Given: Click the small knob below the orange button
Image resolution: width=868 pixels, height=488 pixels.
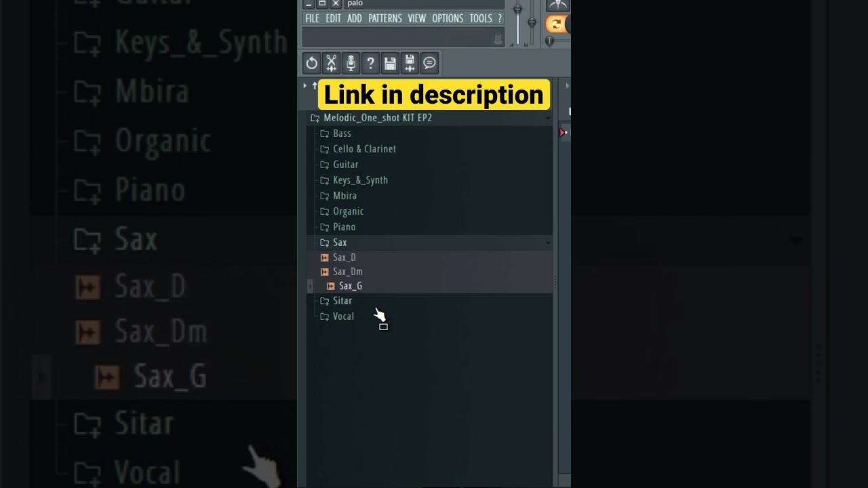Looking at the screenshot, I should click(549, 41).
